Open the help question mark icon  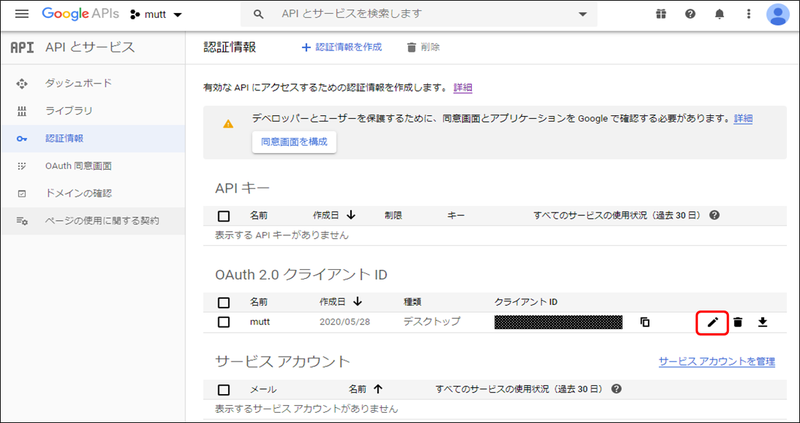690,14
